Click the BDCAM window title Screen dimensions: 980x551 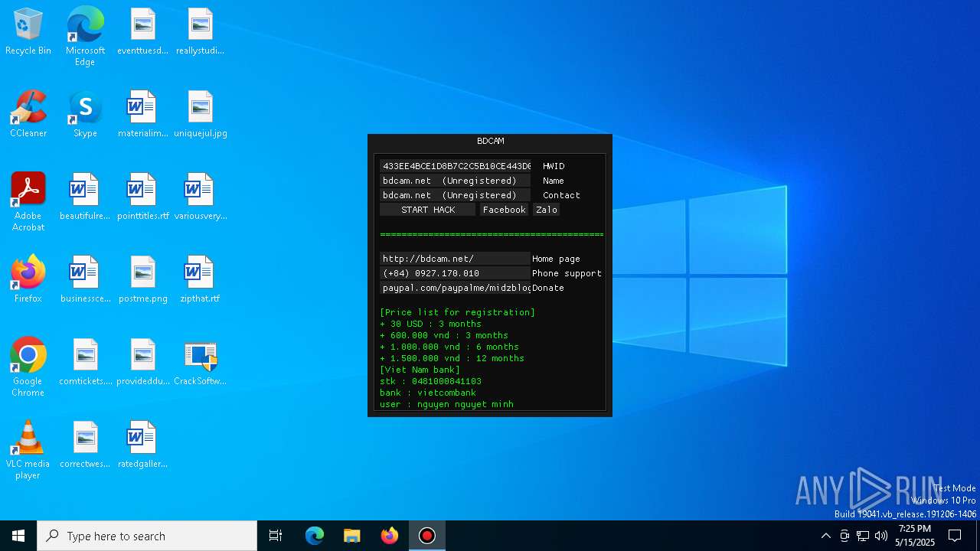(x=490, y=141)
